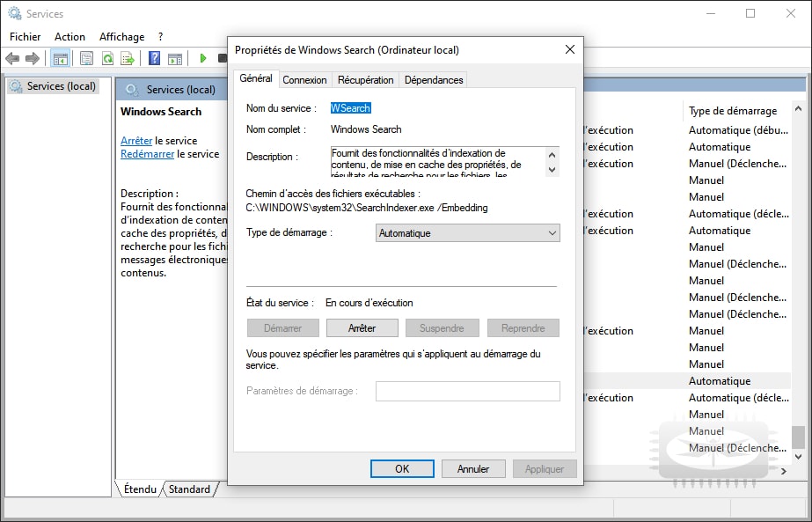Refresh the services list with the toolbar icon
812x522 pixels.
coord(107,59)
